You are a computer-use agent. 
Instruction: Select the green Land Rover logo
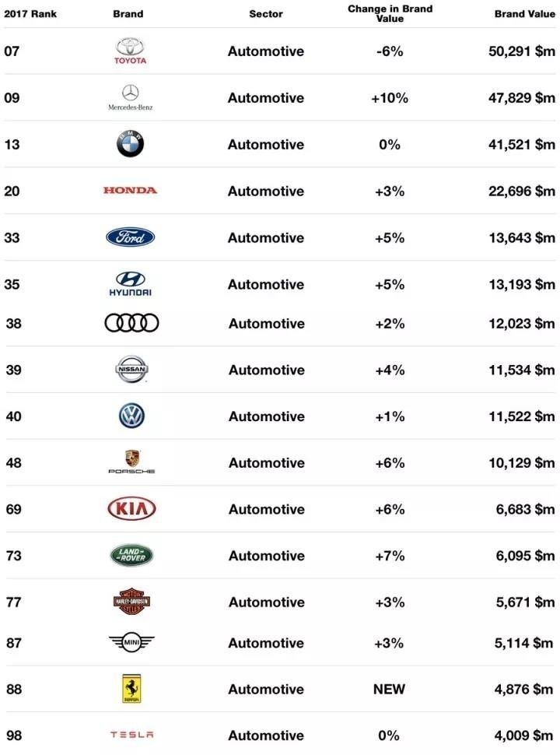click(x=131, y=556)
